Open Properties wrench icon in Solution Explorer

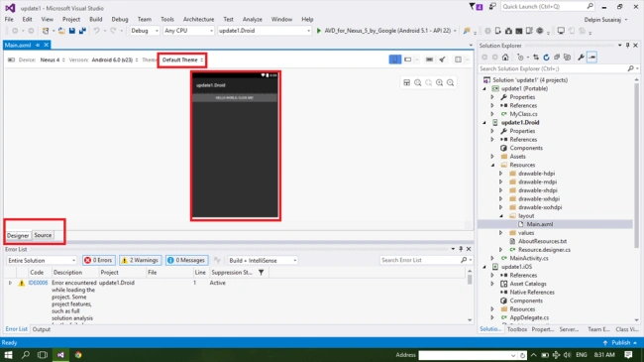581,58
